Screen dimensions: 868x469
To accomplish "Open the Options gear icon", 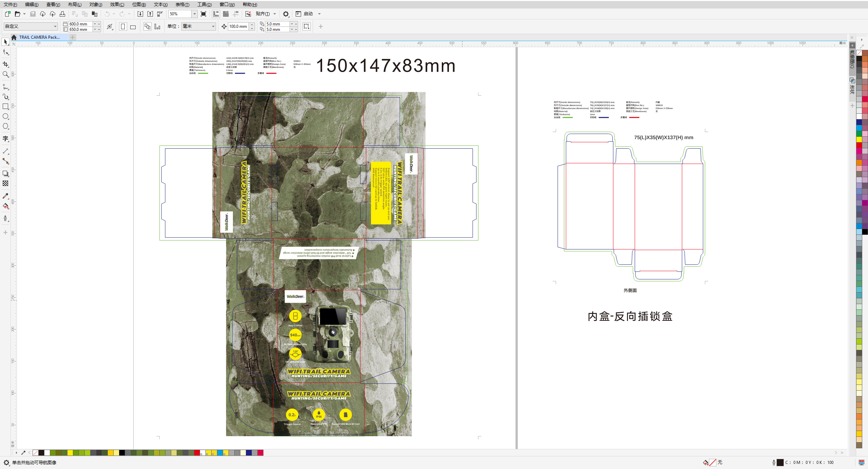I will (286, 14).
